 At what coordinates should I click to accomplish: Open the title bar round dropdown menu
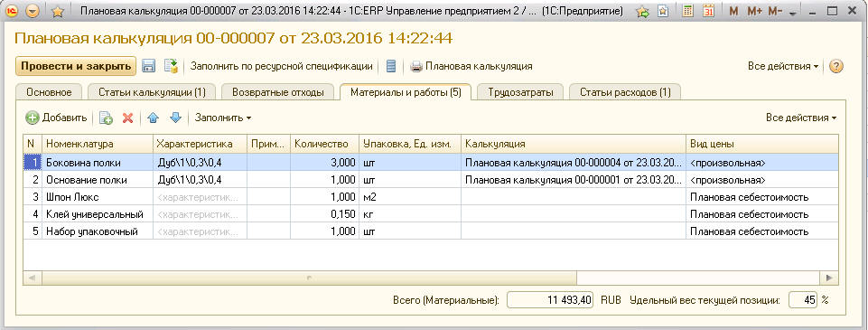click(x=33, y=11)
